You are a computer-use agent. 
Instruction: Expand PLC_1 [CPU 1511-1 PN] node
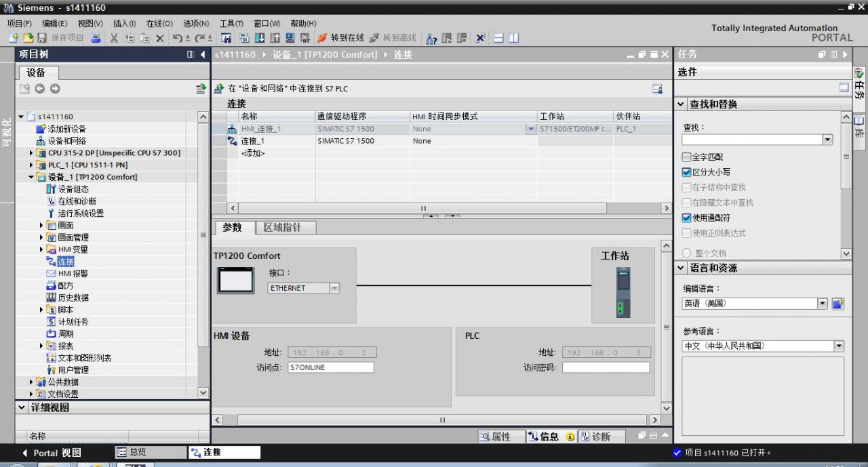(31, 165)
